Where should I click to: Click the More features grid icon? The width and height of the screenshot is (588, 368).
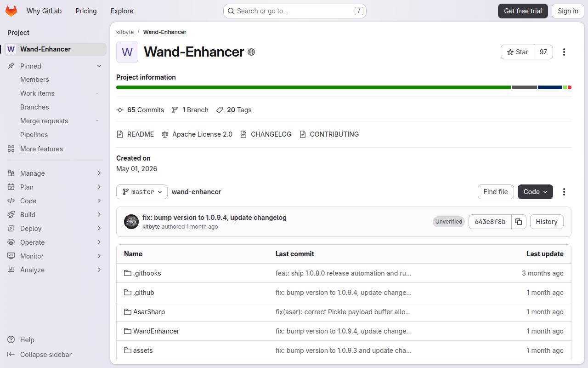coord(11,149)
